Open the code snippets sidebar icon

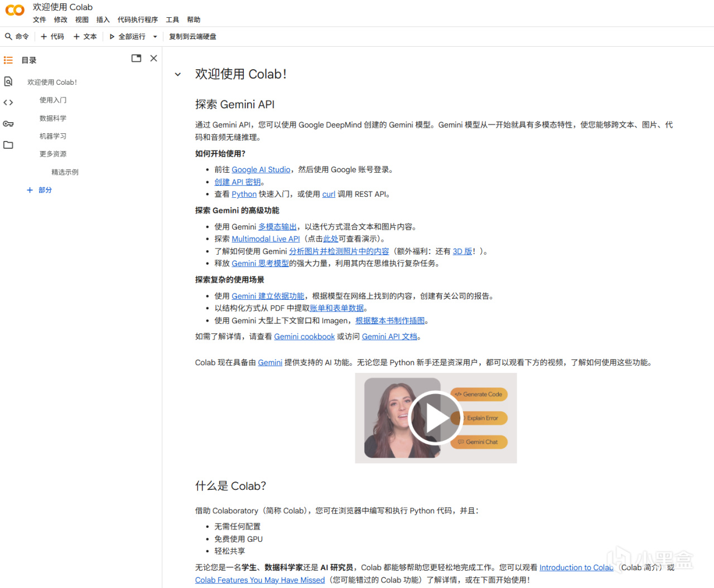(x=8, y=103)
